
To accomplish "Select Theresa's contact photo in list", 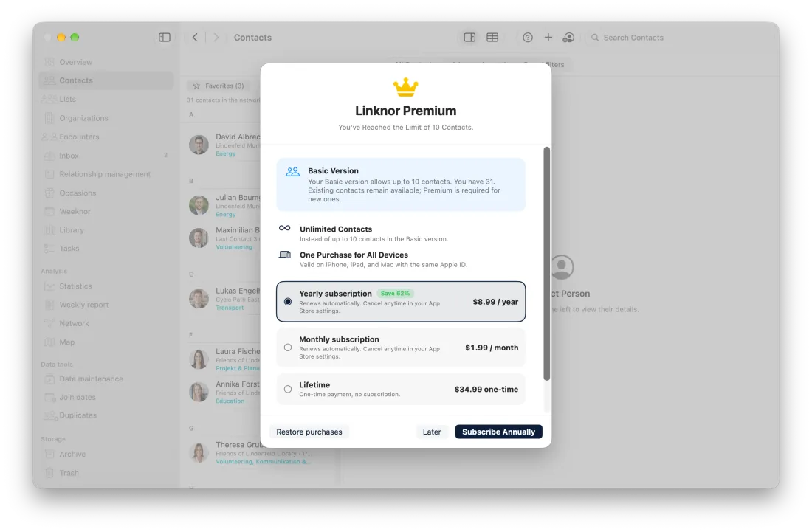I will pos(199,453).
